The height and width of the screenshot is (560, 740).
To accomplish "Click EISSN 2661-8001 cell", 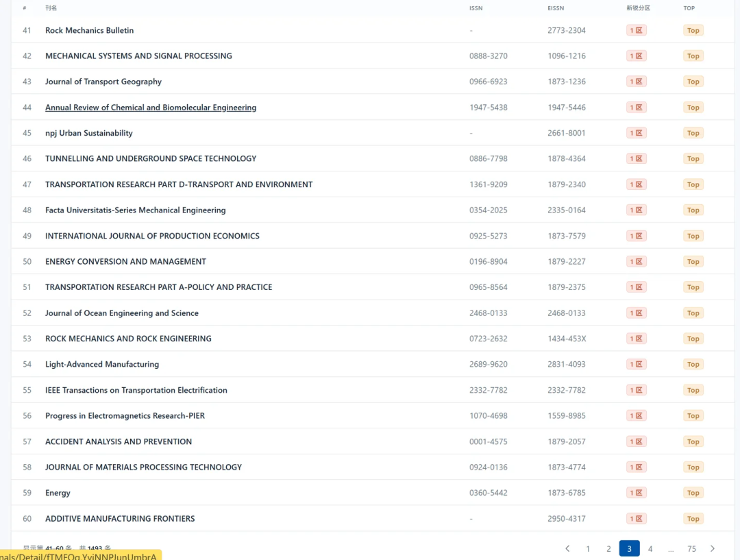I will click(567, 133).
